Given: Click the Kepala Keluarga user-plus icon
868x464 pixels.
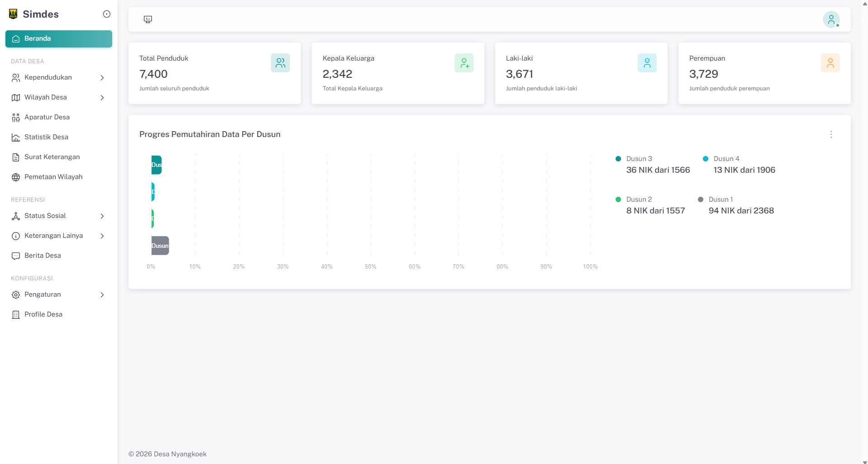Looking at the screenshot, I should [x=464, y=63].
